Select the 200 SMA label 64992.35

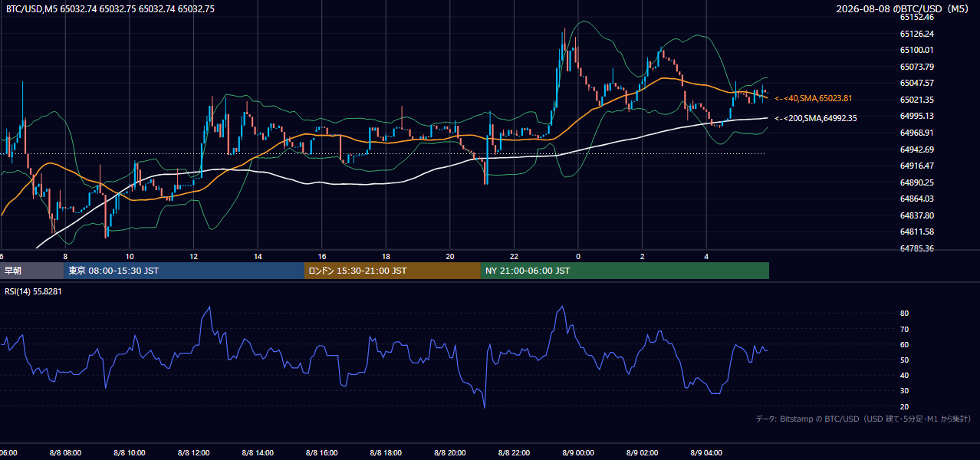(x=816, y=118)
